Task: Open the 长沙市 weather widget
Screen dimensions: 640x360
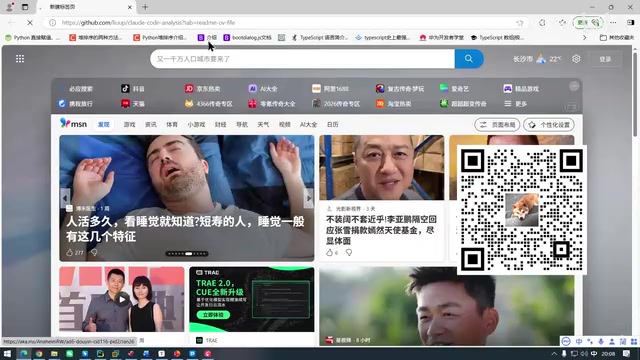Action: click(x=537, y=59)
